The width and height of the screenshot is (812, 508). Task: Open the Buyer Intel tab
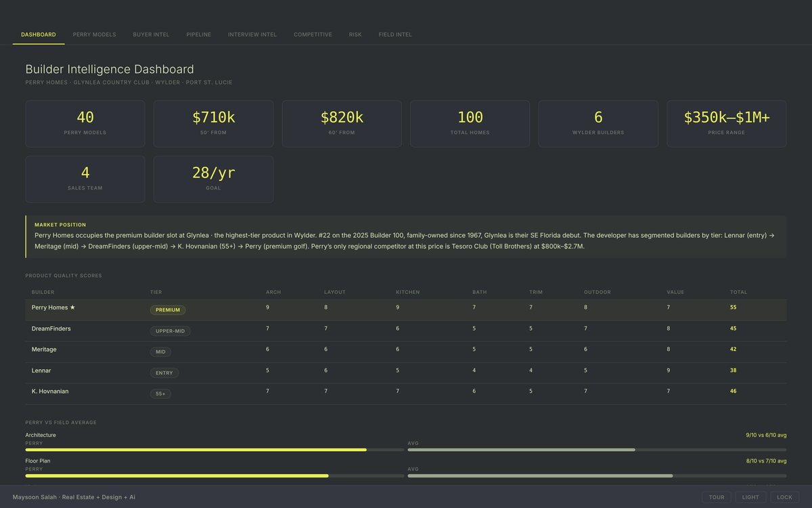(x=152, y=35)
